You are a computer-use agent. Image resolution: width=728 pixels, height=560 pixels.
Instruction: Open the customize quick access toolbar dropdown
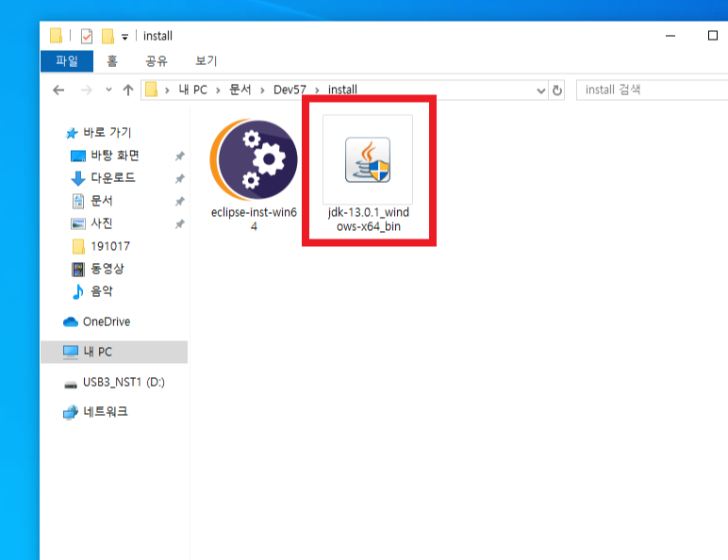(x=124, y=37)
